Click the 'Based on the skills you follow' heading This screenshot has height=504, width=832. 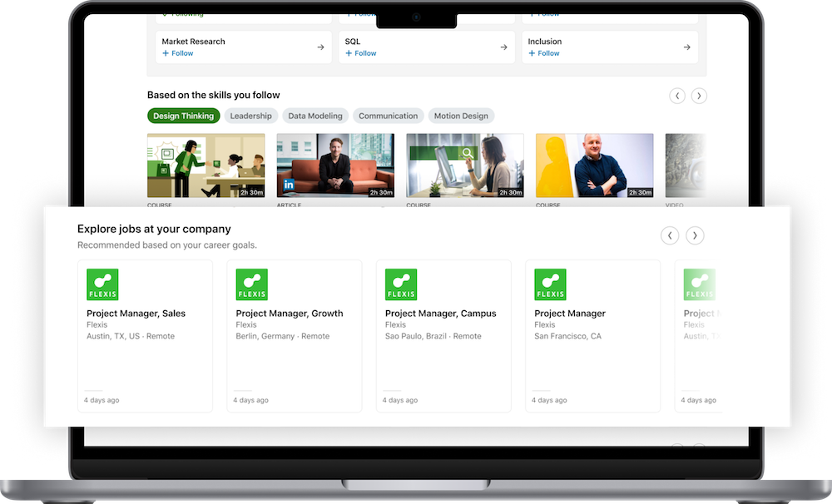click(x=213, y=95)
